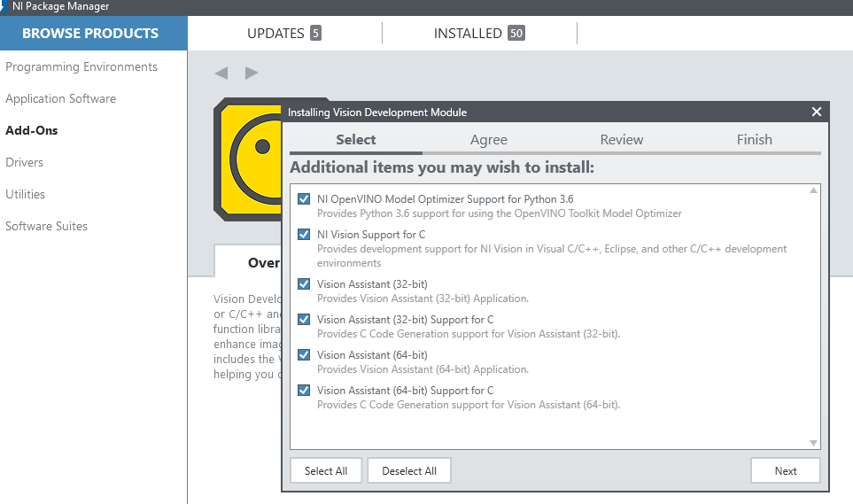Click 'Provides C Code Generation support for Vision Assistant (32-bit).' text
The height and width of the screenshot is (504, 853).
pyautogui.click(x=469, y=334)
